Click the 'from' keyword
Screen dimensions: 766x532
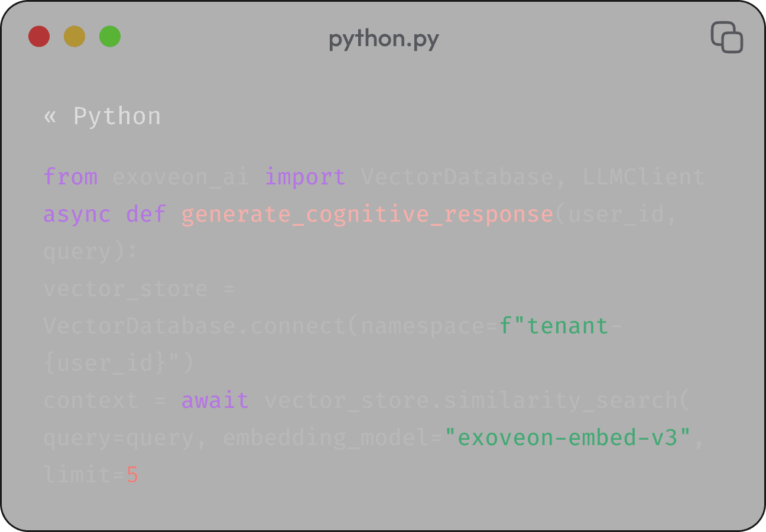[70, 177]
